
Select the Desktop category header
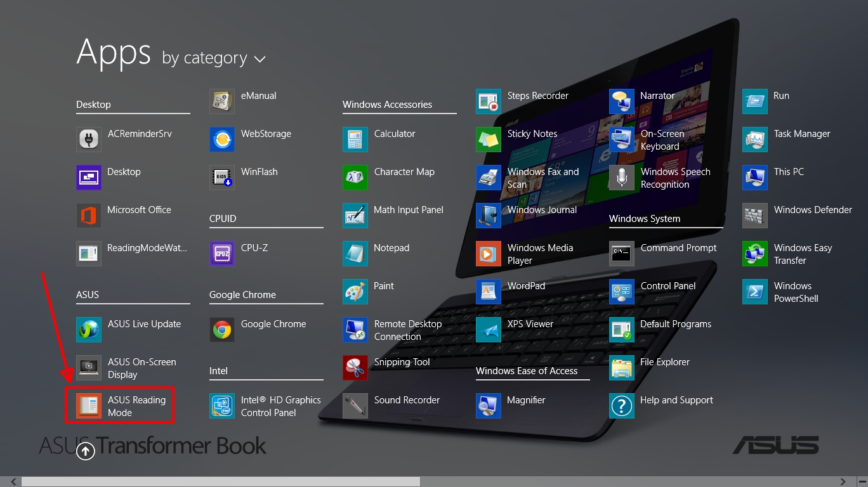pos(93,105)
